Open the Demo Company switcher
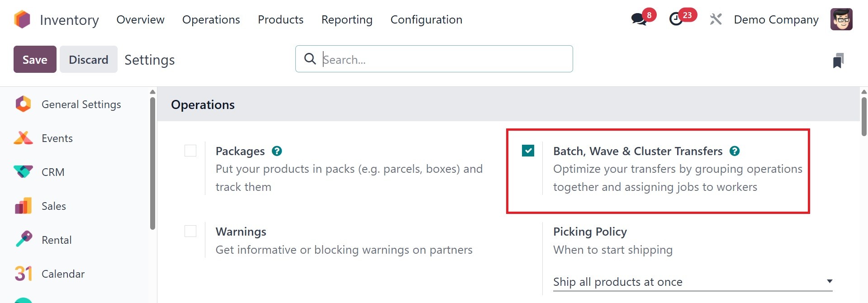 point(776,19)
